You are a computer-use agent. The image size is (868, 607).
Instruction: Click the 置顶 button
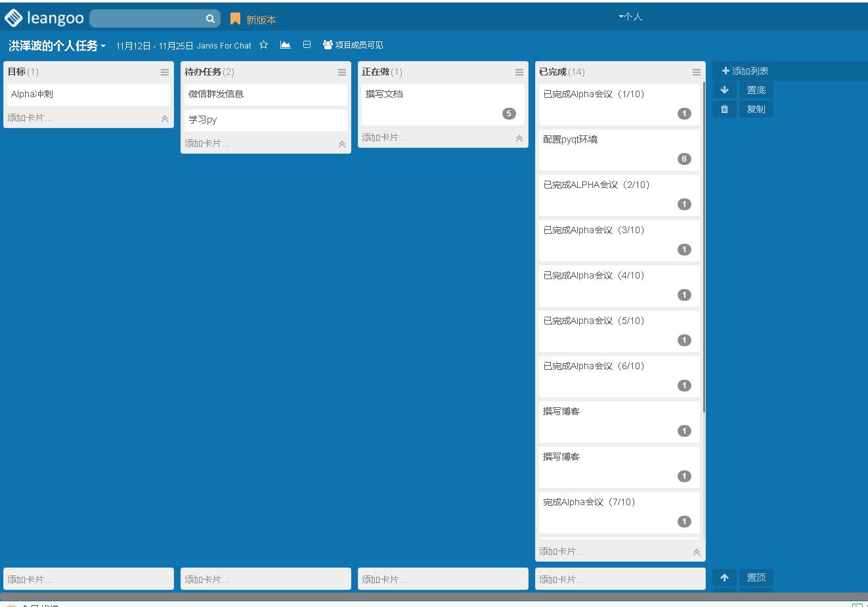click(756, 577)
